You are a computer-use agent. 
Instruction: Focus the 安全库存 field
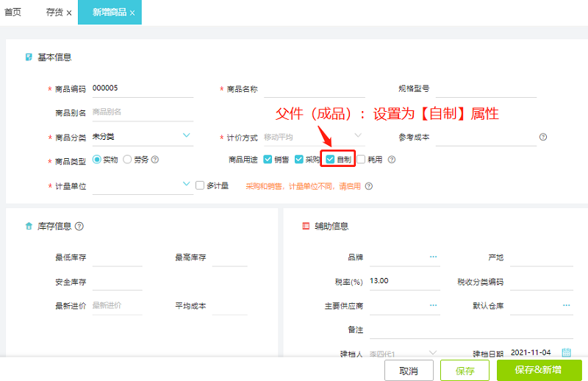[x=118, y=282]
